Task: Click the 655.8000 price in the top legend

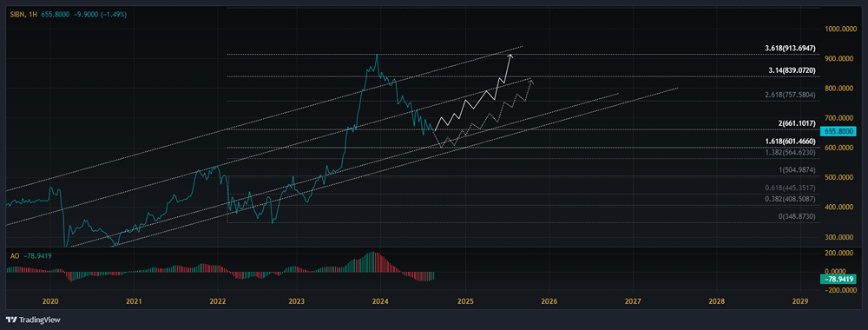Action: coord(56,15)
